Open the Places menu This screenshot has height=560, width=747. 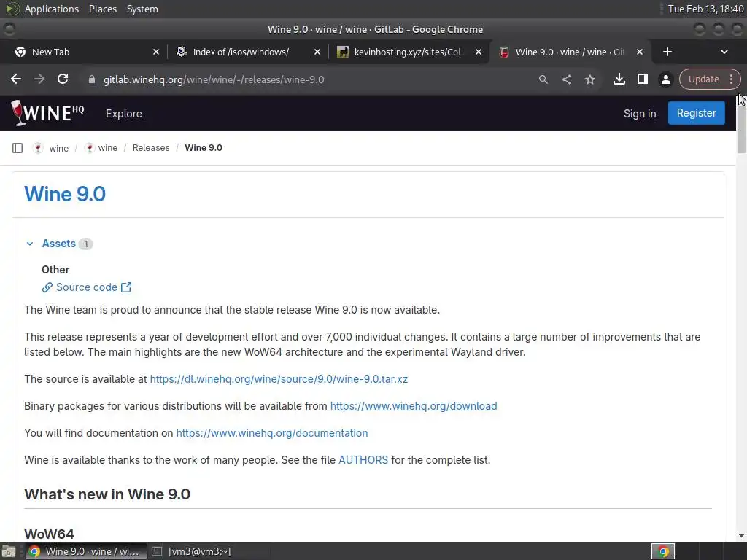(x=103, y=9)
